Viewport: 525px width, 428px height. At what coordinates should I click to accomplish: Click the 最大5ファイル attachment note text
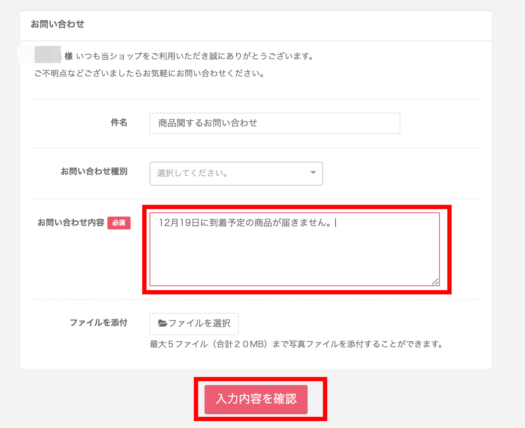(x=296, y=344)
